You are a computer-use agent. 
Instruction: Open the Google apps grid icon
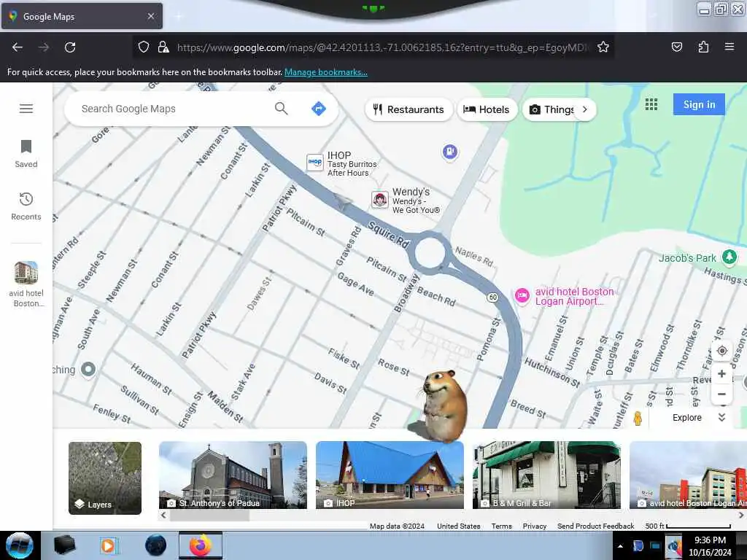pos(651,104)
